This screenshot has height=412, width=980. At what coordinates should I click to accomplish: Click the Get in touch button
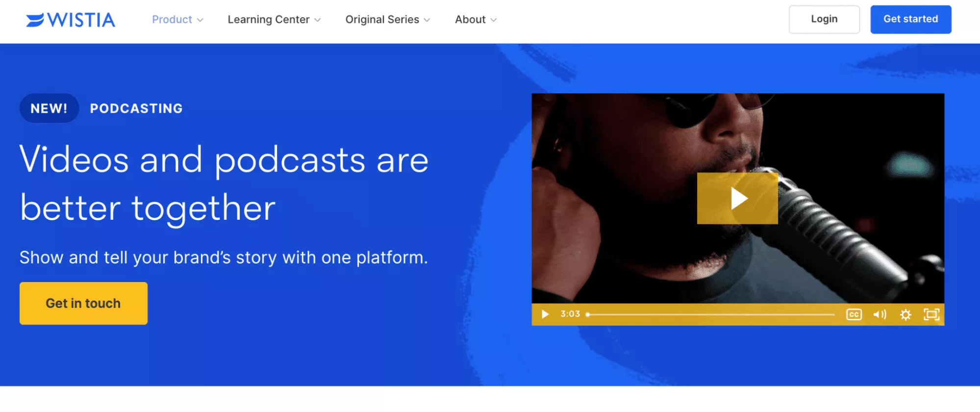(x=83, y=303)
